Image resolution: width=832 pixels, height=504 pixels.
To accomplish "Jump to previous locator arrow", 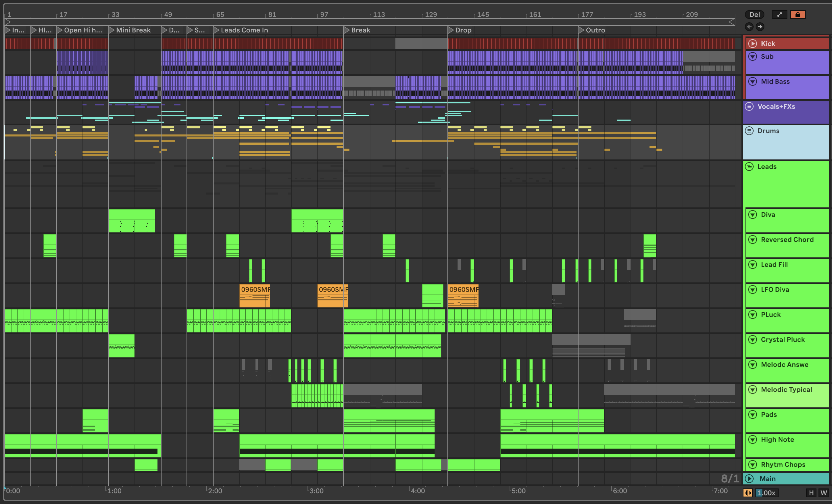I will [x=749, y=27].
